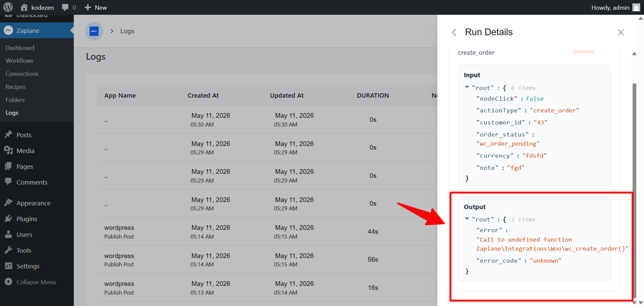644x306 pixels.
Task: Select the log row created 05:30 AM
Action: (x=267, y=119)
